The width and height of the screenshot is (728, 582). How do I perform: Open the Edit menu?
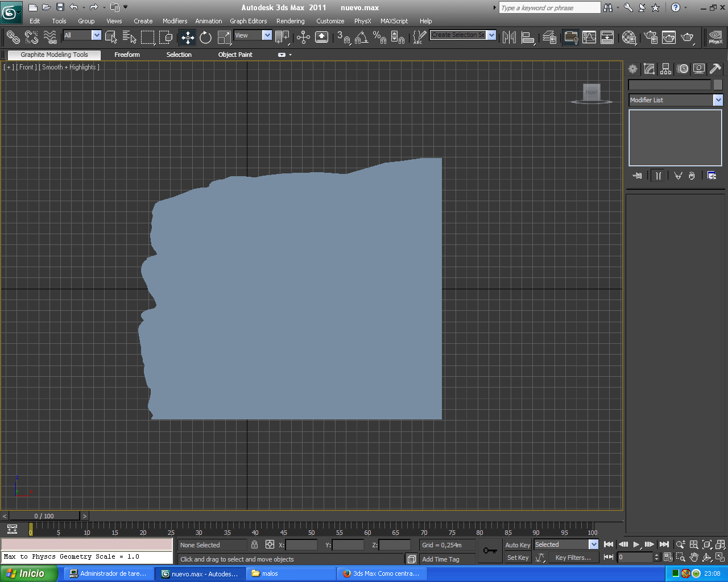(x=35, y=21)
